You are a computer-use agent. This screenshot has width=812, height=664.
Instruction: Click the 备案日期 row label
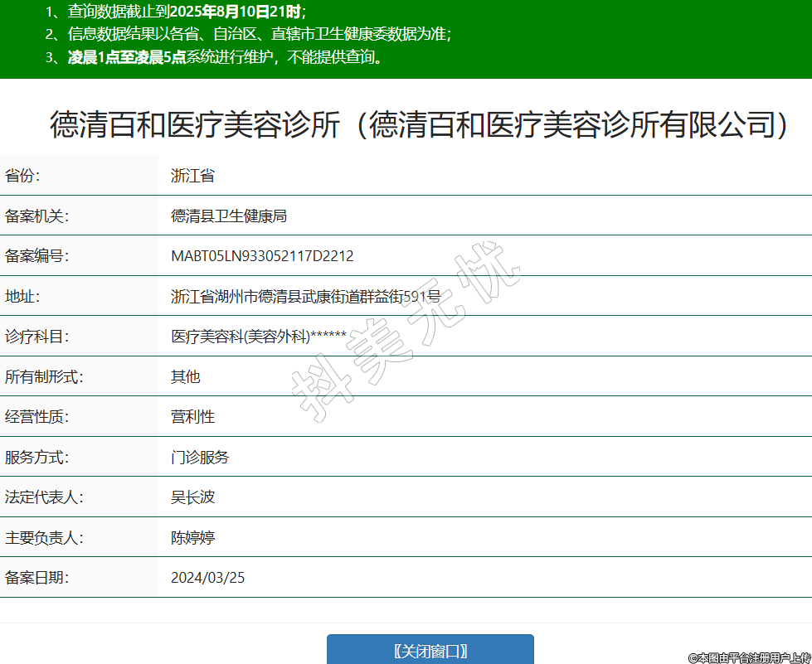tap(36, 578)
